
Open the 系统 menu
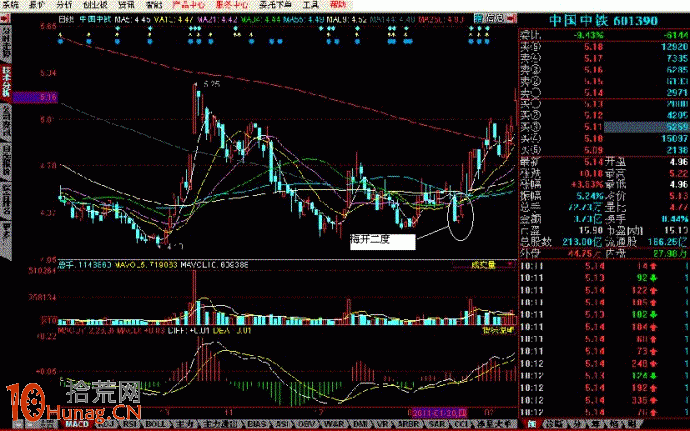(x=11, y=5)
